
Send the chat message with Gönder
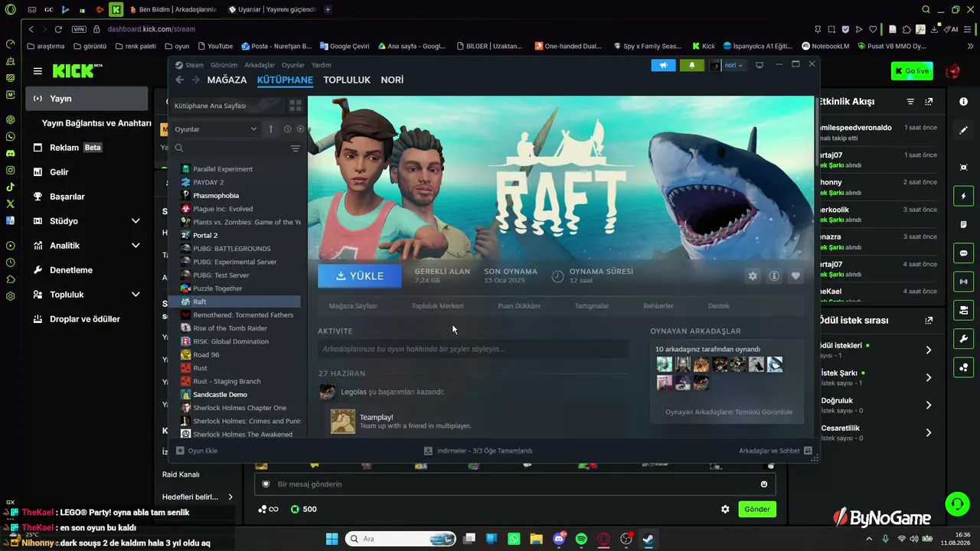[757, 509]
